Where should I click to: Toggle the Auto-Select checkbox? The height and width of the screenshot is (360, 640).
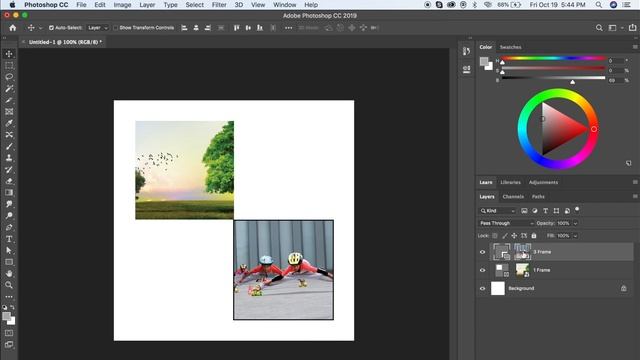pos(51,28)
